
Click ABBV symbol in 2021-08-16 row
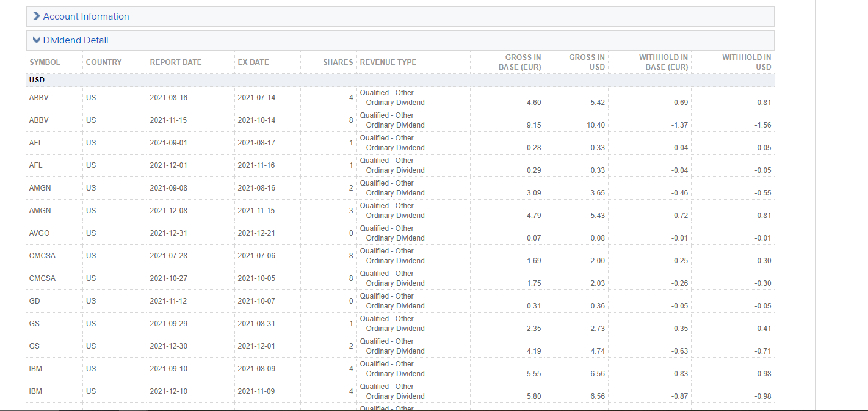(x=39, y=98)
